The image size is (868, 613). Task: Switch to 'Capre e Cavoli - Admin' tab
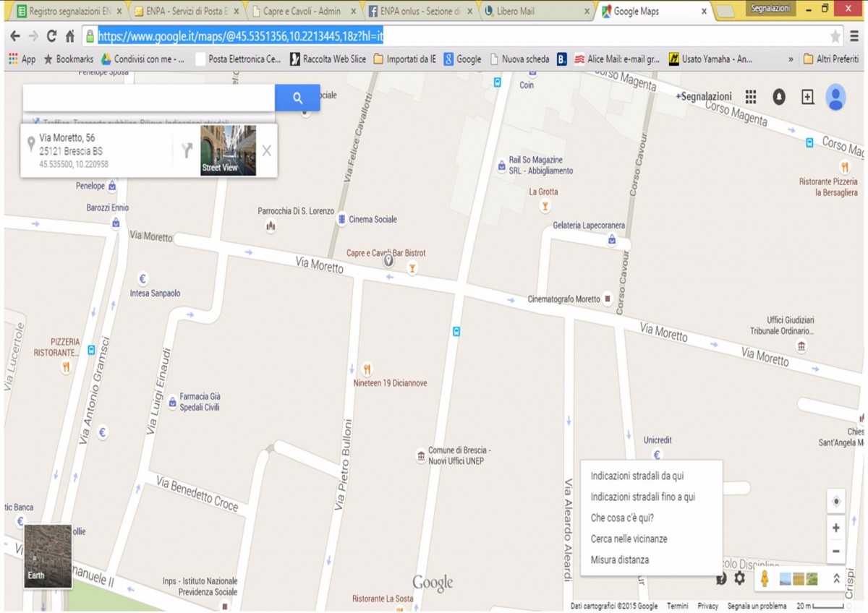coord(303,12)
